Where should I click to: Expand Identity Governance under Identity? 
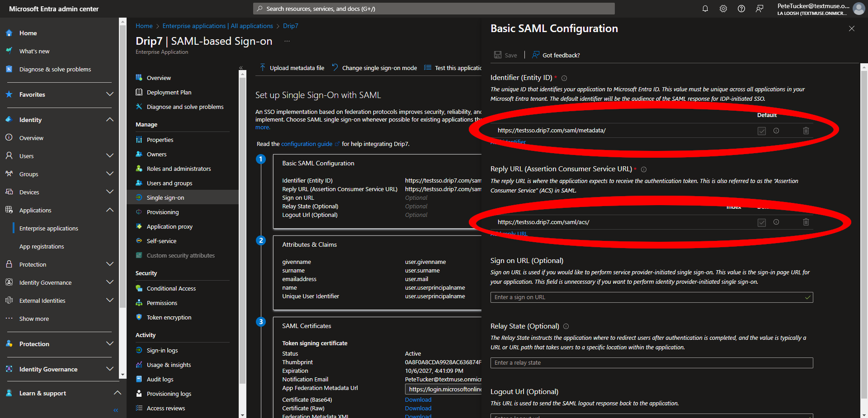pos(109,282)
